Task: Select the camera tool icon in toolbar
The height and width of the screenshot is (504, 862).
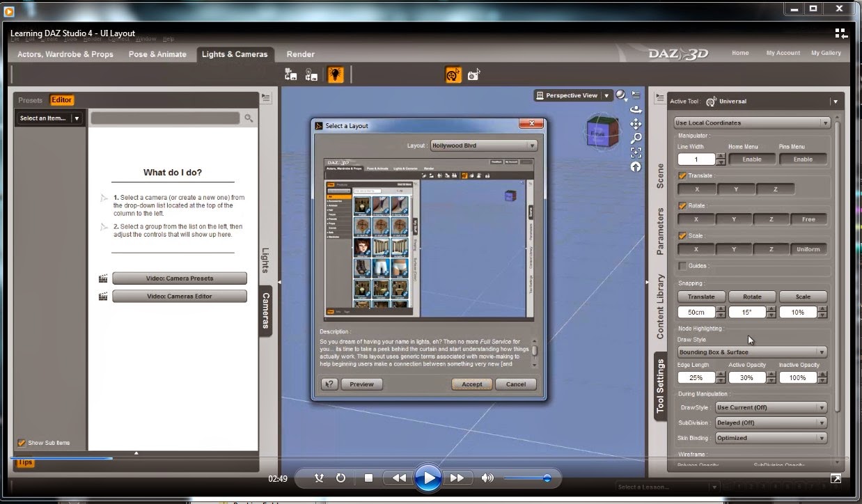Action: click(474, 74)
